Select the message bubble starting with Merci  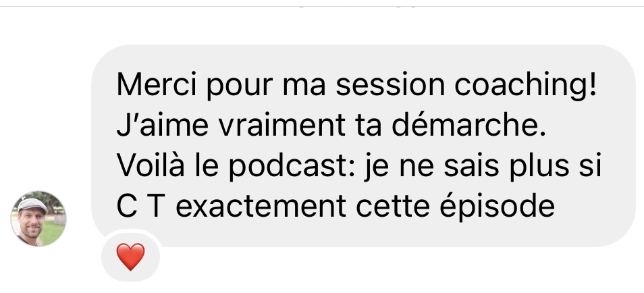363,146
